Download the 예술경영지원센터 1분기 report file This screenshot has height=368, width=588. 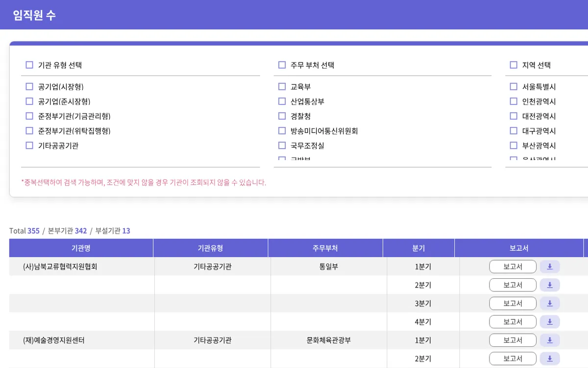click(x=550, y=341)
